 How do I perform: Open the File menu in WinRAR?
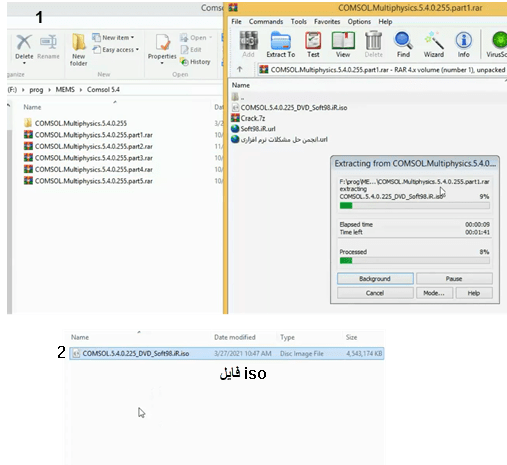tap(236, 22)
